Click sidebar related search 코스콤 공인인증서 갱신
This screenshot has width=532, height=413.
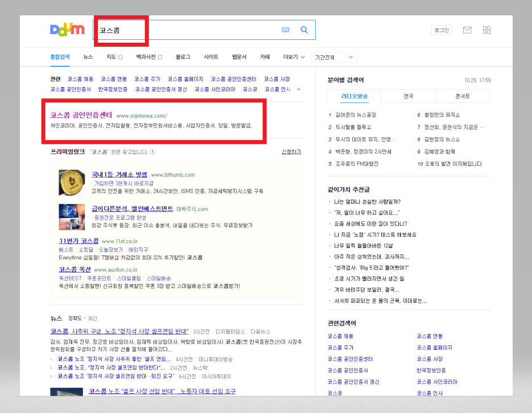(x=353, y=382)
